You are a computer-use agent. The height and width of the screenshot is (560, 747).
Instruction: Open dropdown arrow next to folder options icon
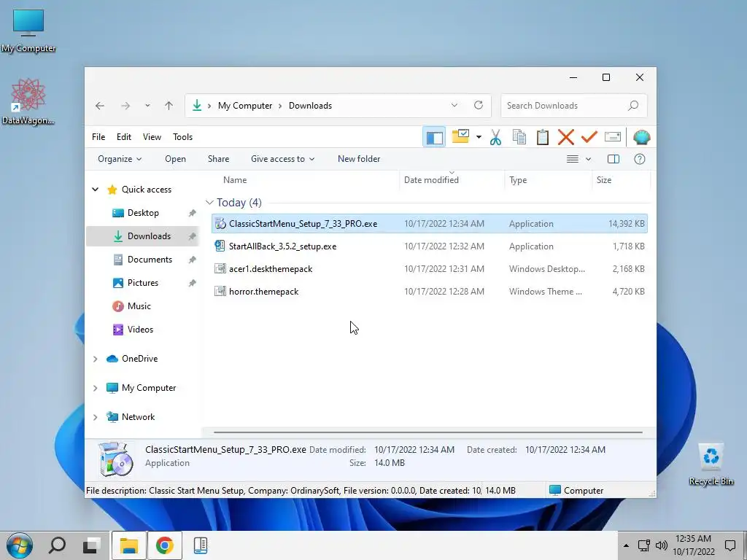tap(479, 137)
